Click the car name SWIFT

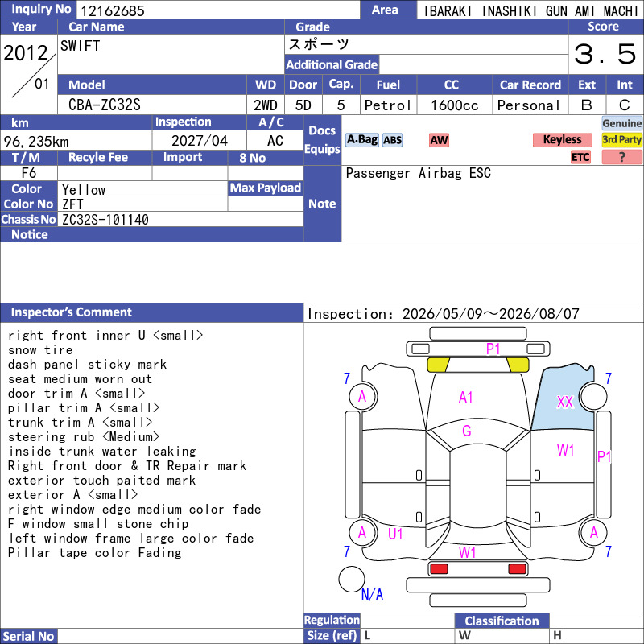80,46
